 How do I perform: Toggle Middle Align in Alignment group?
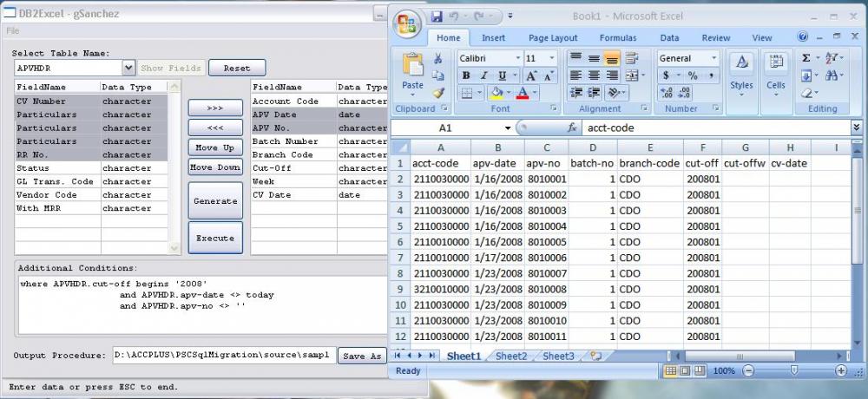594,58
